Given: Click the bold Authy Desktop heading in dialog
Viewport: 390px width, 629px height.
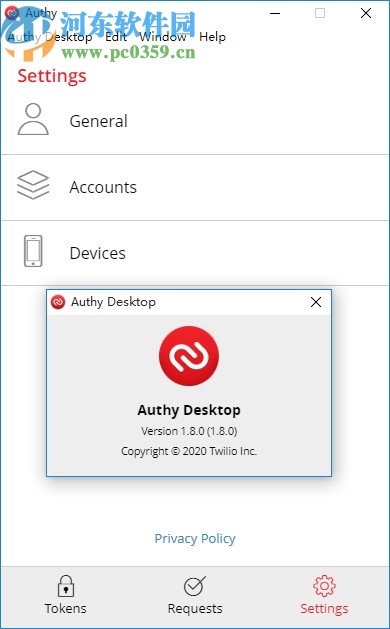Looking at the screenshot, I should [189, 410].
